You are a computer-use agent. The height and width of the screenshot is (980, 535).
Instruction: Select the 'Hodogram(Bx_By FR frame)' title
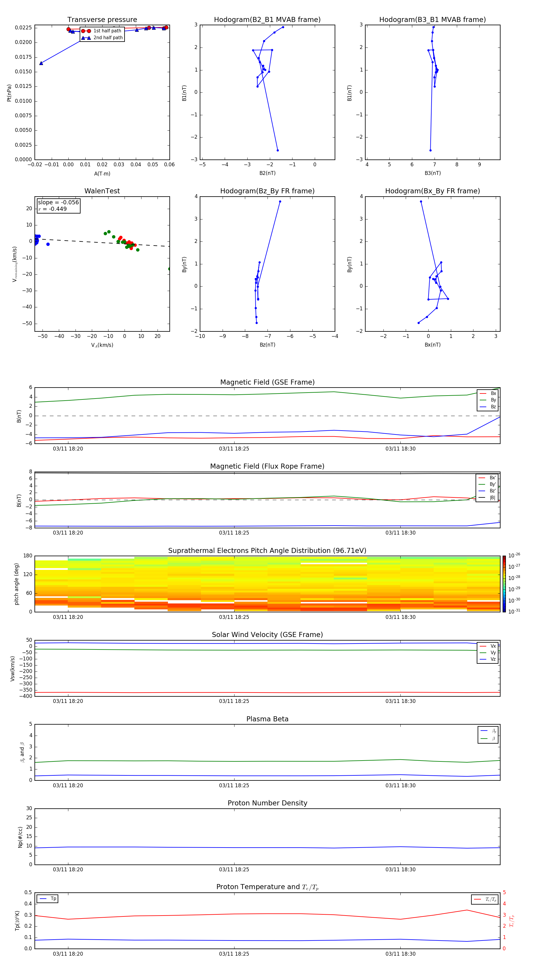coord(432,191)
